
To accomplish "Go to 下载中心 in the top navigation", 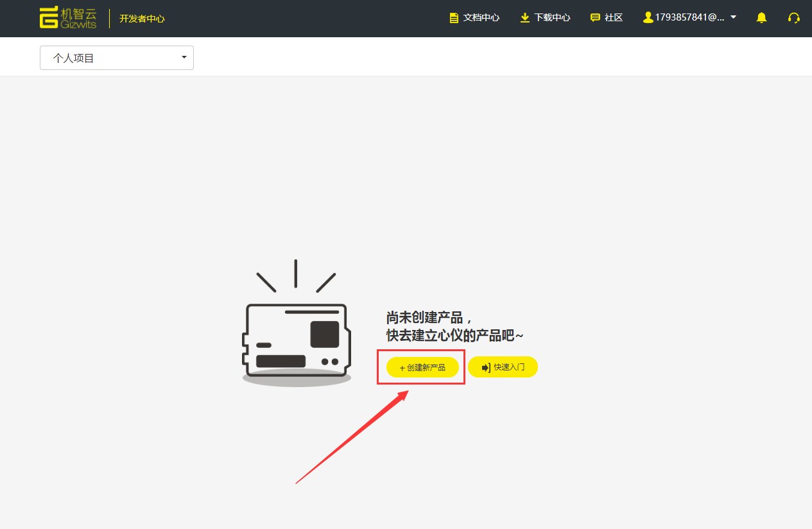I will coord(552,18).
